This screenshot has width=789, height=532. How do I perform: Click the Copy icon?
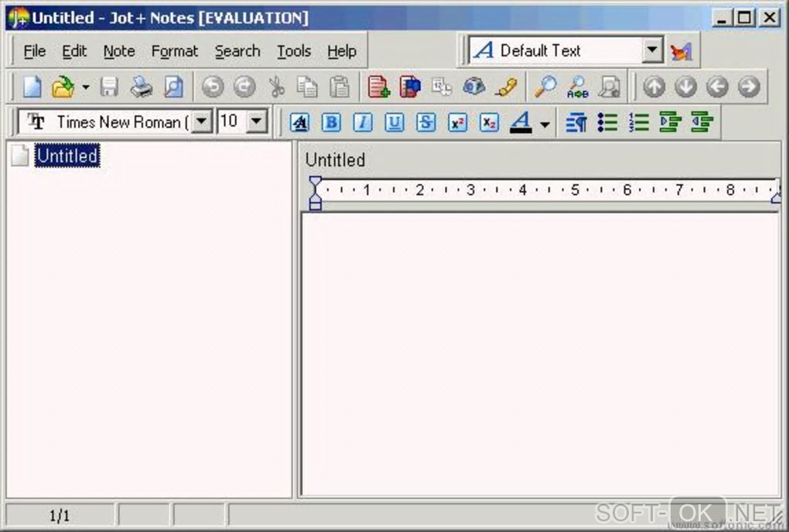coord(307,87)
